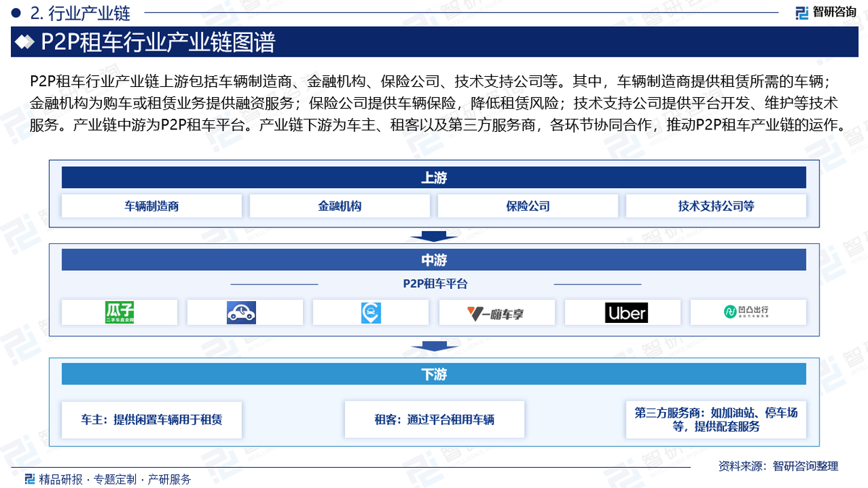Click the 凹凸出行 logo
Viewport: 868px width, 488px height.
[x=747, y=312]
